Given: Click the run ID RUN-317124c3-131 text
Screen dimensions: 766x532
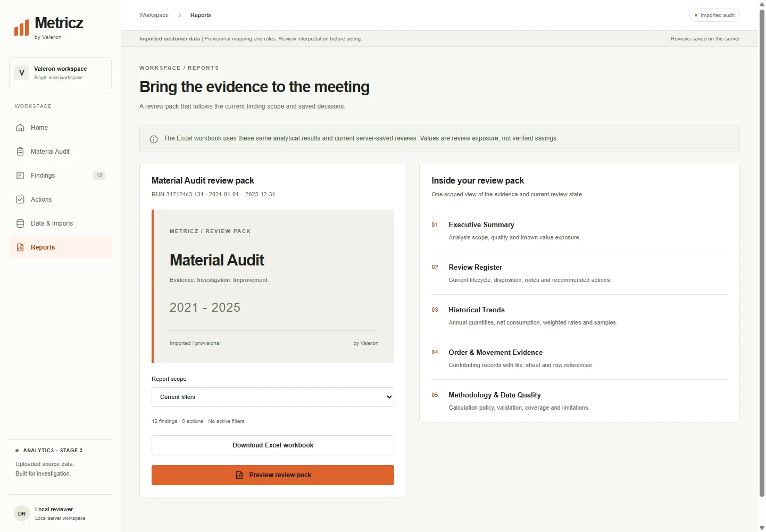Looking at the screenshot, I should click(178, 195).
